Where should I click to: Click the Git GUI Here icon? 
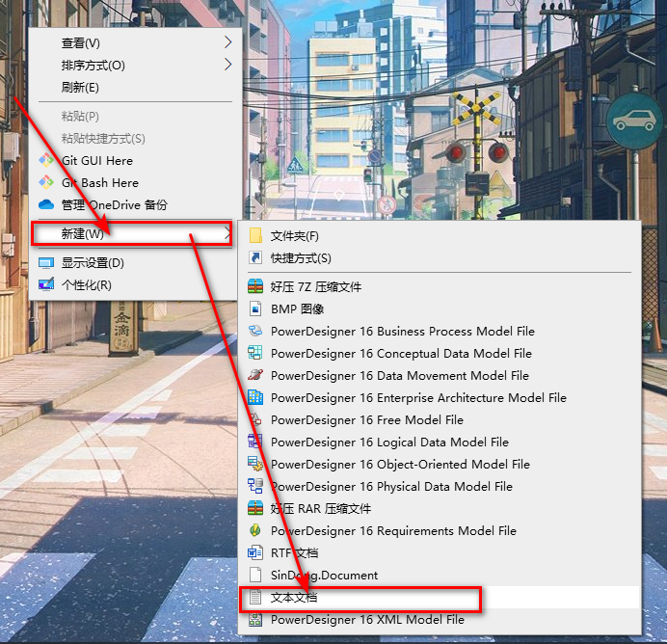(x=46, y=160)
